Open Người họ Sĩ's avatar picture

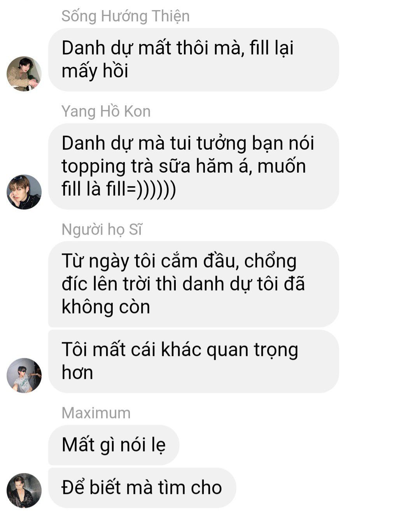[24, 375]
